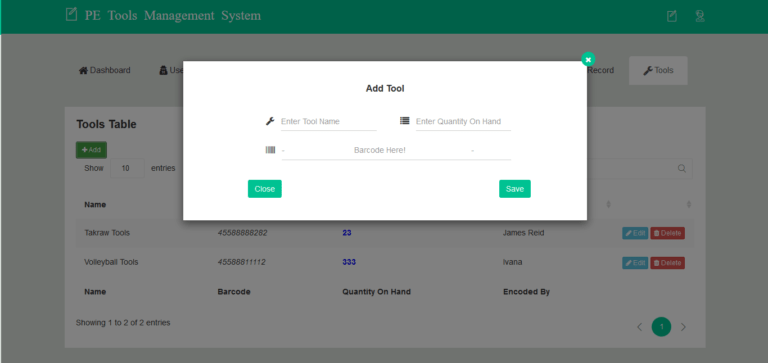Click James Reid in Encoded By column

click(523, 233)
